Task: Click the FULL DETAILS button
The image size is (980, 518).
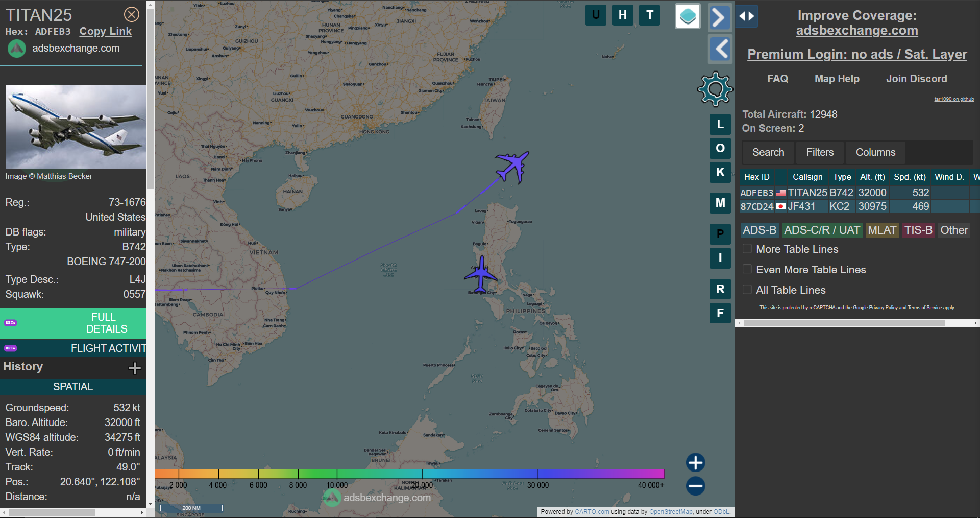Action: (73, 323)
